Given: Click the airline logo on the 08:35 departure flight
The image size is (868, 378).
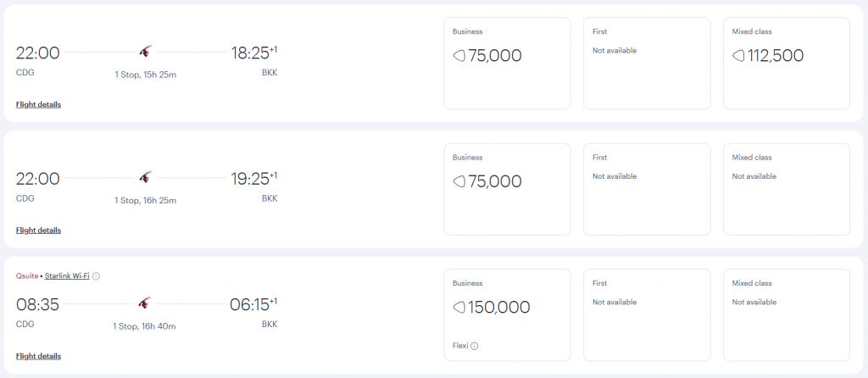Looking at the screenshot, I should click(x=145, y=303).
